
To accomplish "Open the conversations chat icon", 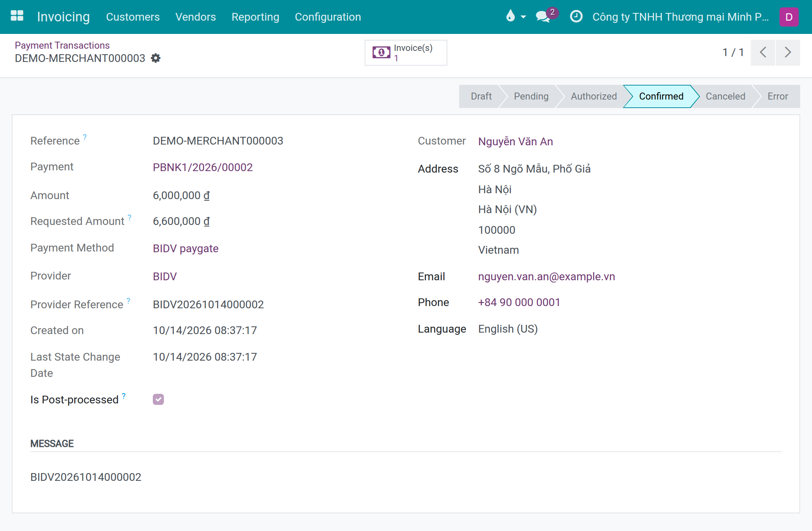I will pos(544,16).
